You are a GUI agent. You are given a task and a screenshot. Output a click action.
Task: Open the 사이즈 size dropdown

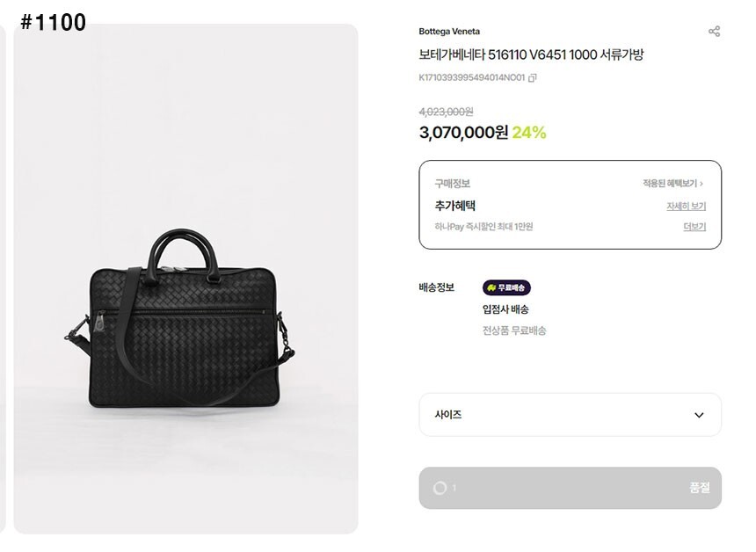(x=571, y=415)
